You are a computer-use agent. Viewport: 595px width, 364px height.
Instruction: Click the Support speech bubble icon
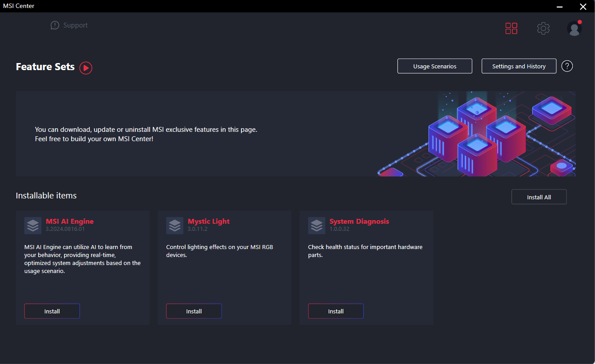(55, 25)
